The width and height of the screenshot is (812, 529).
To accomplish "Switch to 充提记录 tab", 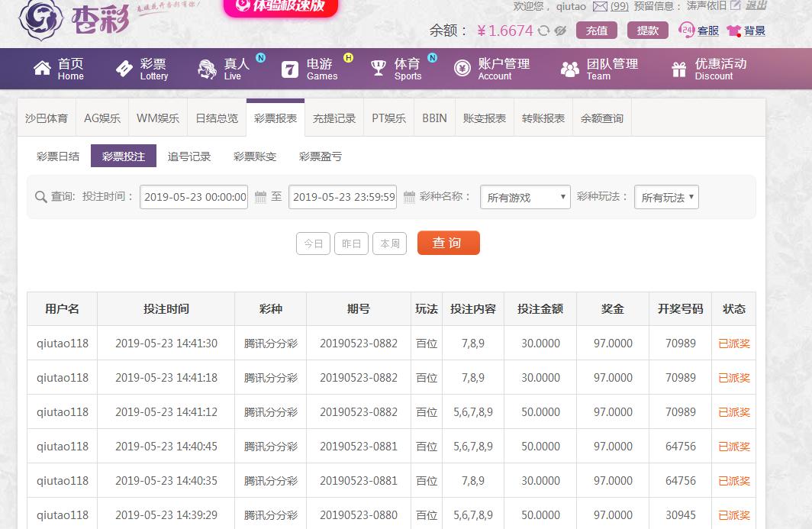I will coord(334,118).
